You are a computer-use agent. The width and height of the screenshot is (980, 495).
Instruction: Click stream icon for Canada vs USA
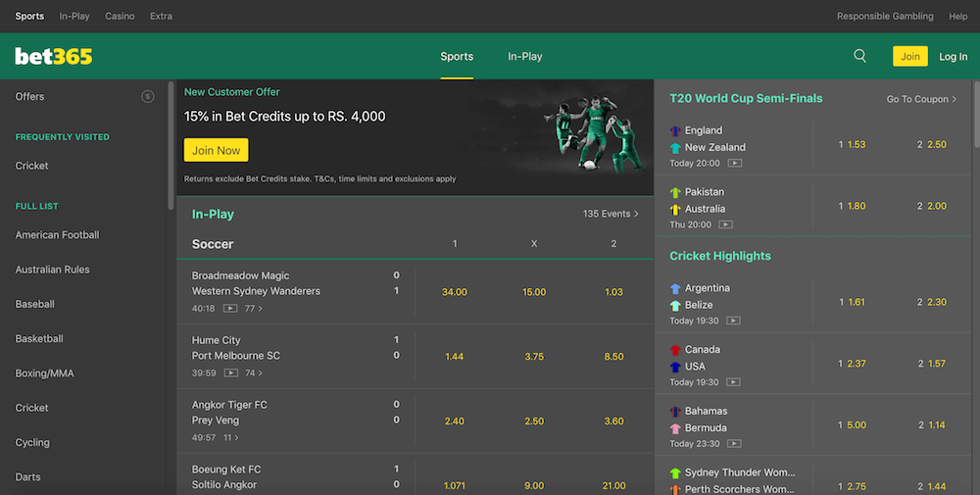coord(734,382)
